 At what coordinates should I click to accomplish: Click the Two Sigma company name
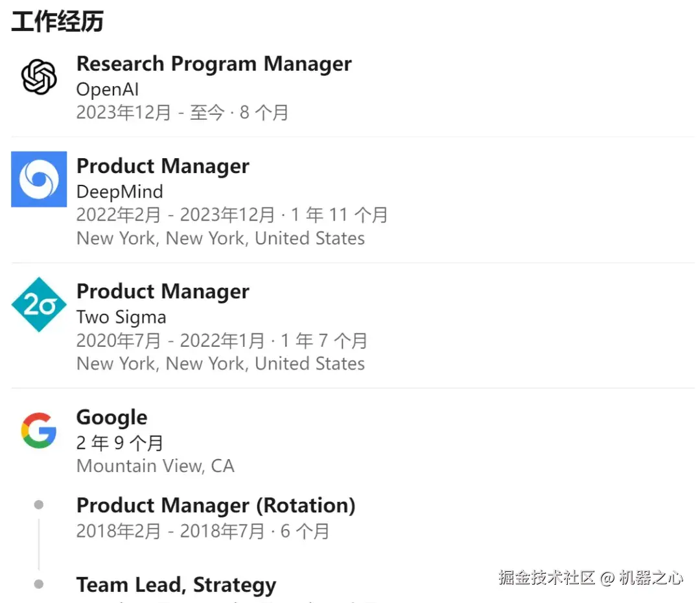coord(121,317)
